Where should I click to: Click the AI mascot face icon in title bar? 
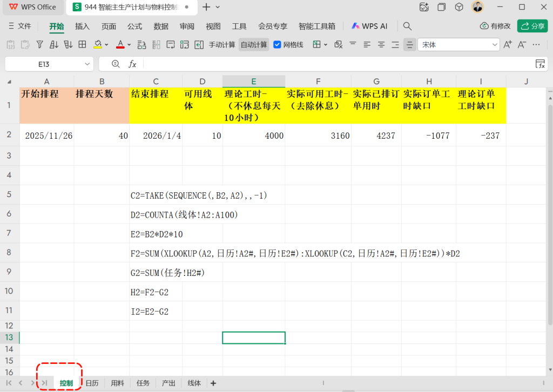point(424,7)
